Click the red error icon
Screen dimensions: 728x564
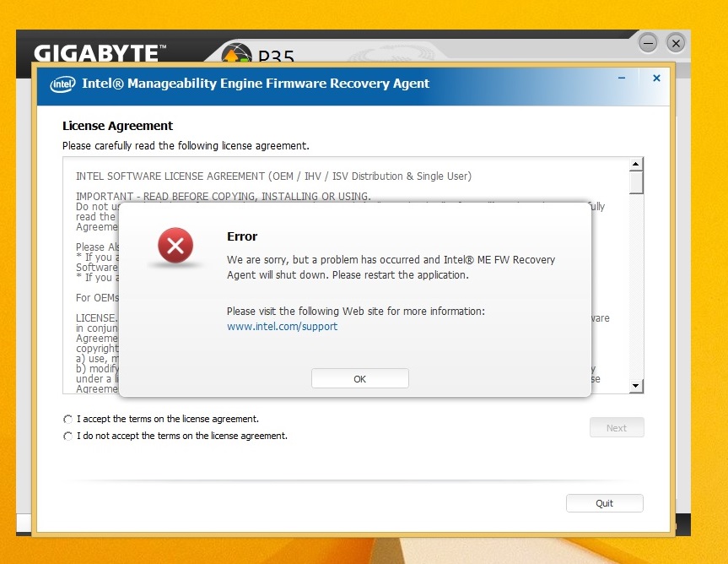pyautogui.click(x=175, y=246)
